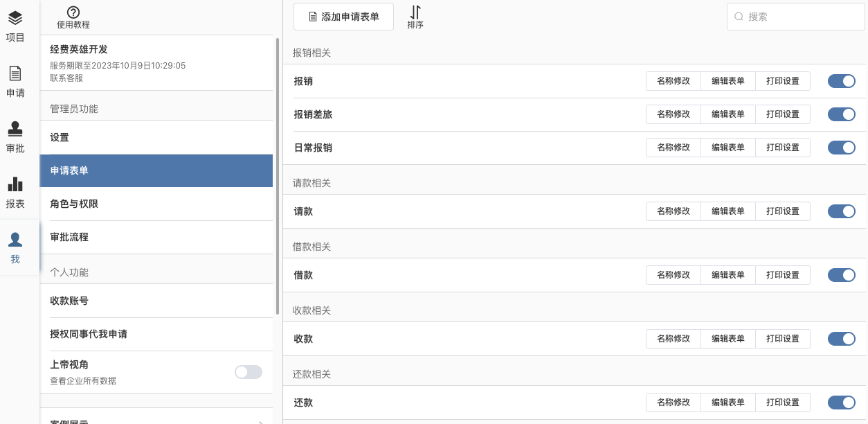Disable the 报销差旅 form toggle
Image resolution: width=868 pixels, height=424 pixels.
pos(842,114)
